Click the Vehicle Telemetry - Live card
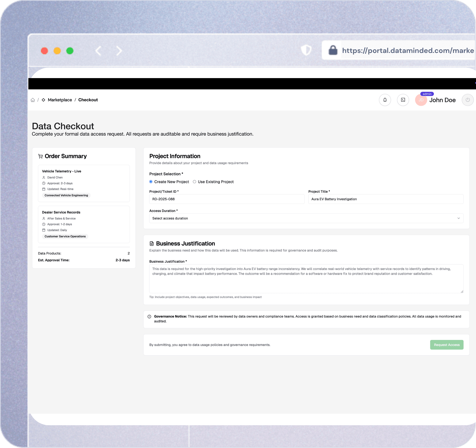The image size is (476, 448). 84,183
